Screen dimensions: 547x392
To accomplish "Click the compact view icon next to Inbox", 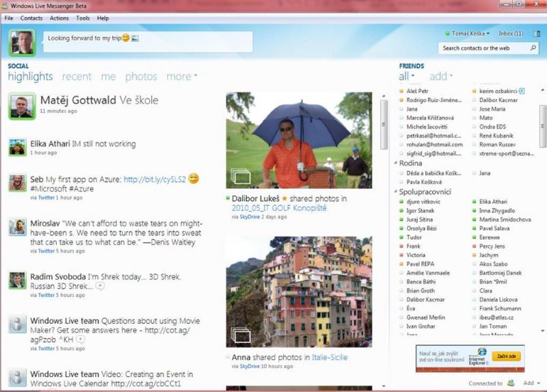I will click(537, 34).
